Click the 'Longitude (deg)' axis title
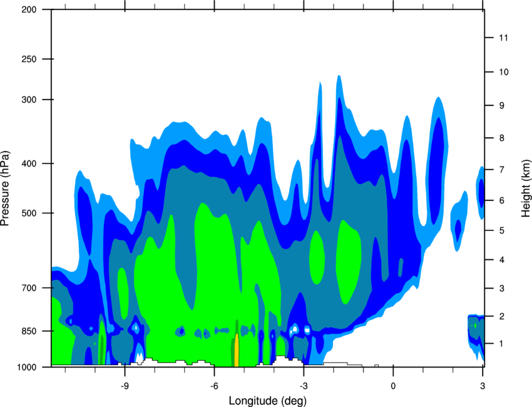532x407 pixels. (x=268, y=401)
